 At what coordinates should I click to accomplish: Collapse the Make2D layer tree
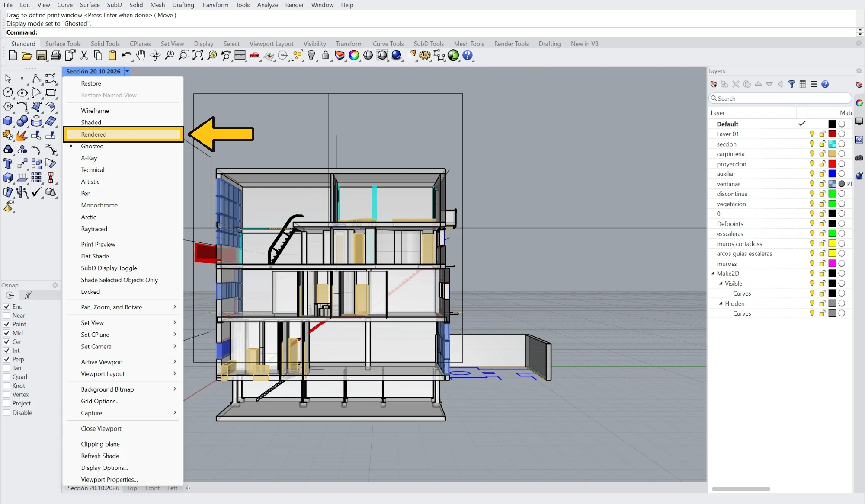(713, 273)
